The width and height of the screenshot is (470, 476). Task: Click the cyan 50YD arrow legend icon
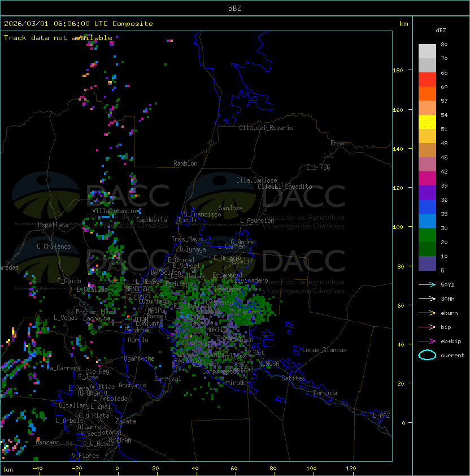tap(427, 285)
